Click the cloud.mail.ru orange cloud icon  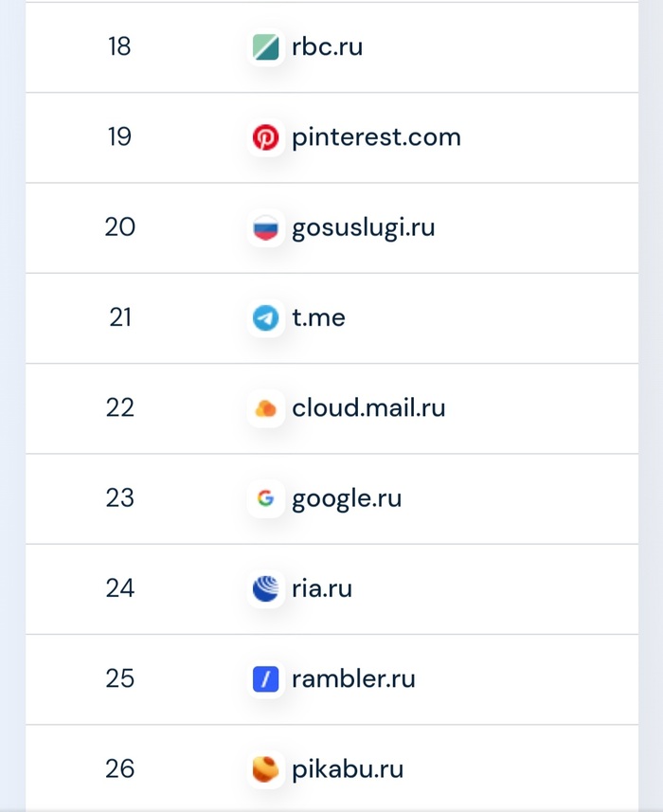(x=265, y=408)
